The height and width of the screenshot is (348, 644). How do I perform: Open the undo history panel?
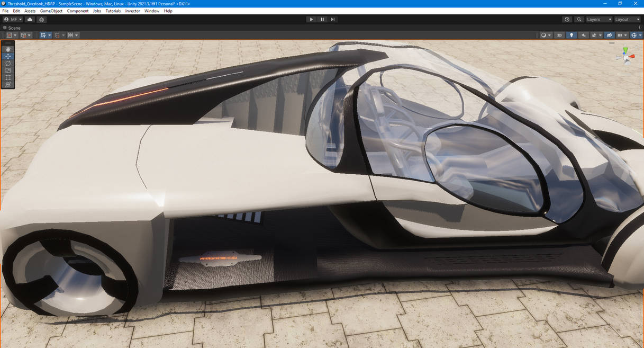click(567, 19)
